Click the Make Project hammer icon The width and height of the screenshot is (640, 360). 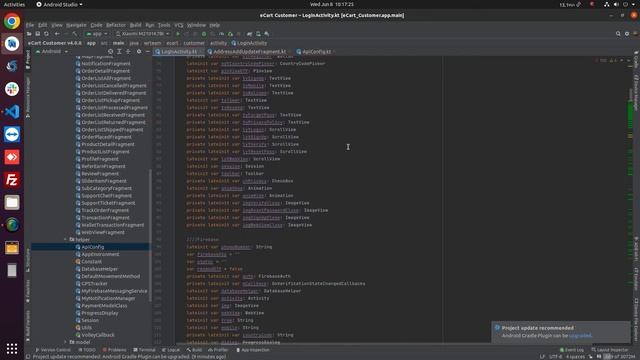coord(75,34)
